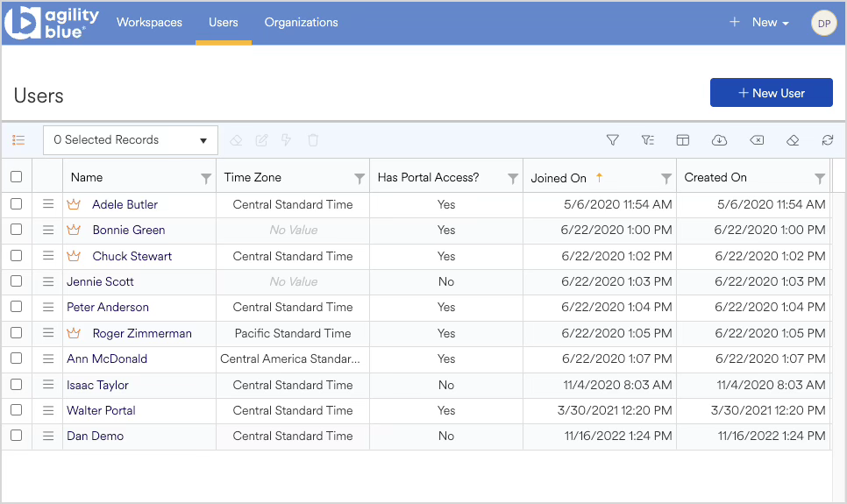Check the Jennie Scott row checkbox
The height and width of the screenshot is (504, 847).
[x=16, y=280]
